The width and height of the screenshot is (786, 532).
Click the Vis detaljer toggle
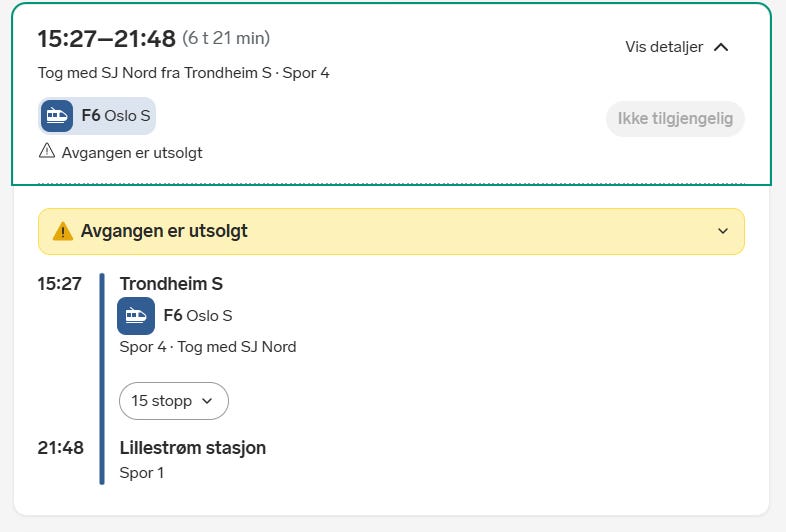(664, 47)
